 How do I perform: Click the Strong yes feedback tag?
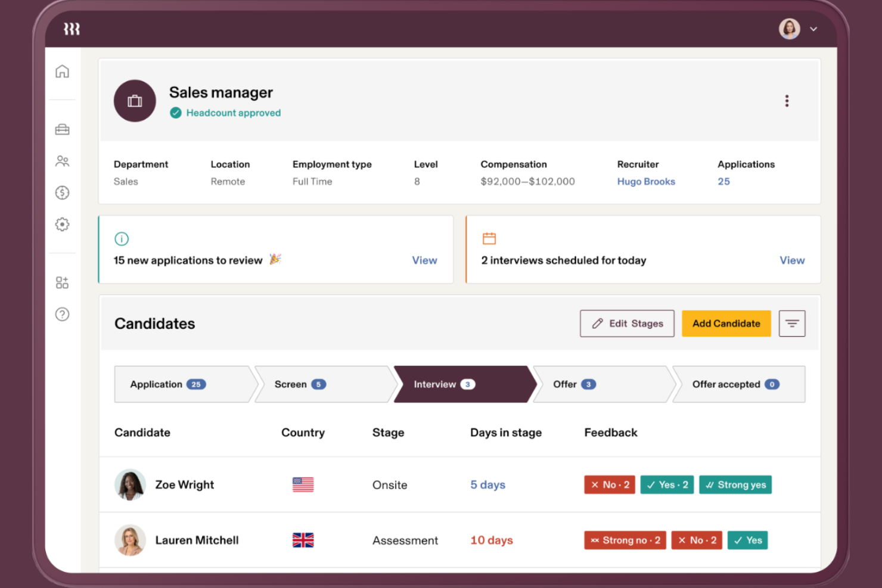[x=735, y=485]
